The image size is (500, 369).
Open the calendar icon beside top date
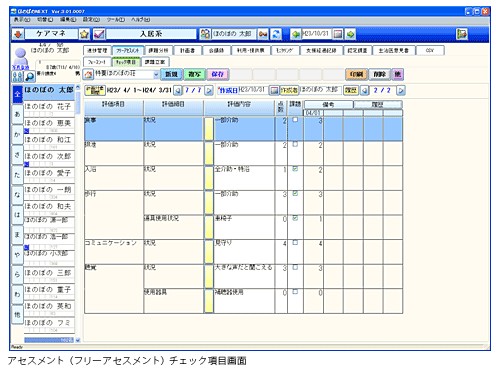point(338,34)
